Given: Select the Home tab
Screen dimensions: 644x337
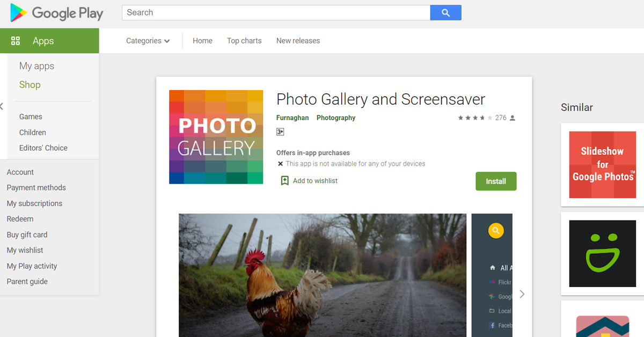Looking at the screenshot, I should pyautogui.click(x=202, y=41).
